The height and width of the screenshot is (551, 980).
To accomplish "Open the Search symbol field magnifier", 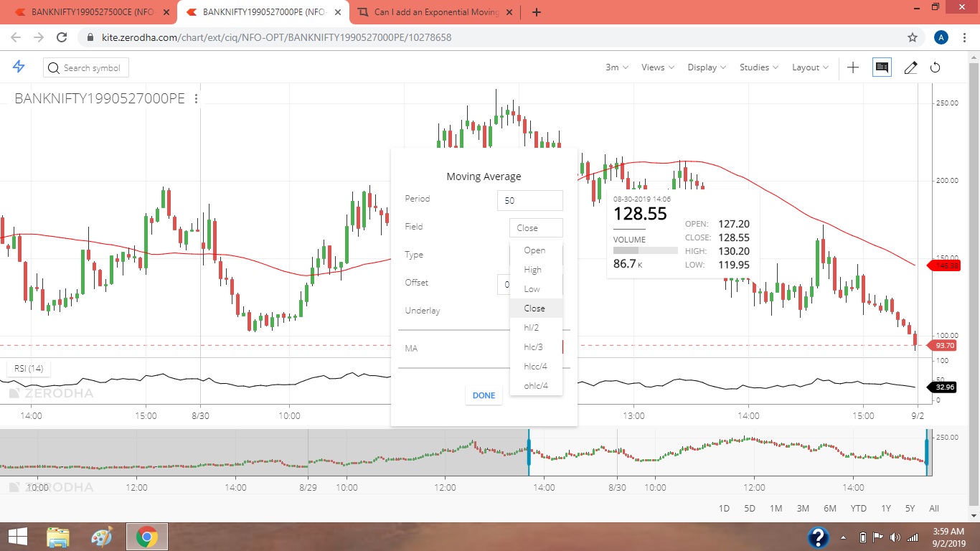I will coord(53,67).
